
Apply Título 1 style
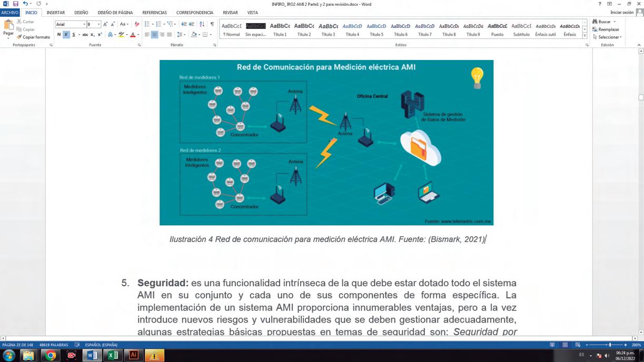pos(280,29)
